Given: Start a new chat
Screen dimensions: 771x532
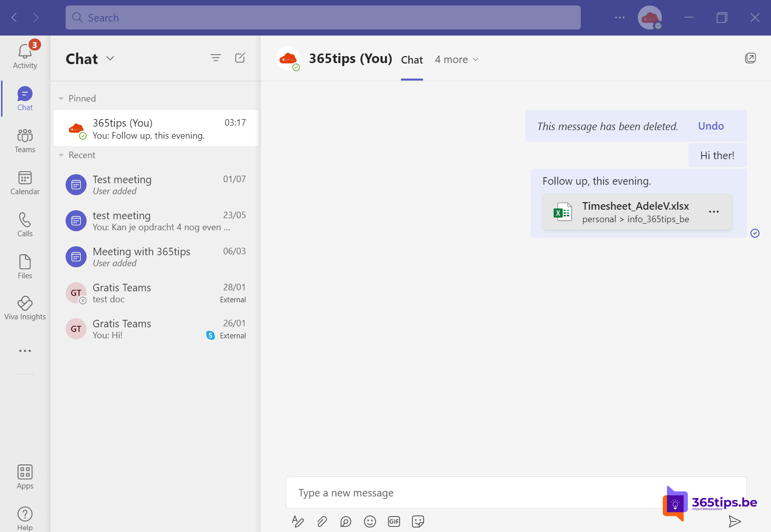Looking at the screenshot, I should point(240,58).
